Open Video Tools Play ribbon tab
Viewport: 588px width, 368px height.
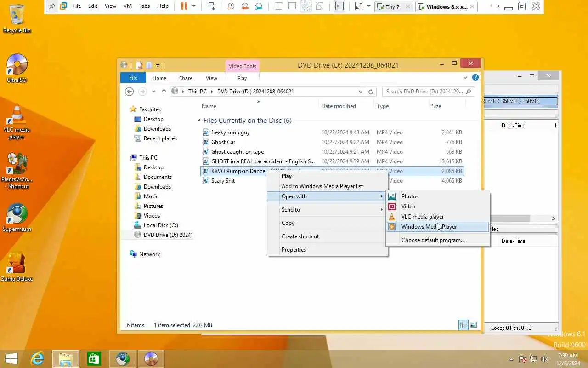coord(242,78)
